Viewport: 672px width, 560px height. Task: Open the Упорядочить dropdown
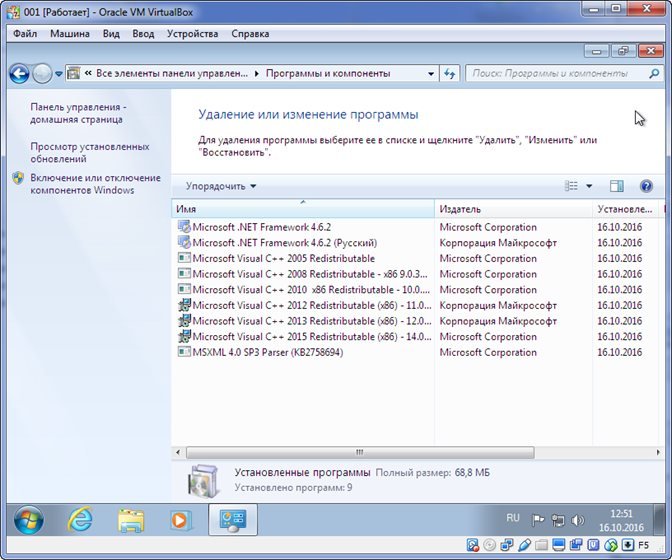tap(221, 186)
